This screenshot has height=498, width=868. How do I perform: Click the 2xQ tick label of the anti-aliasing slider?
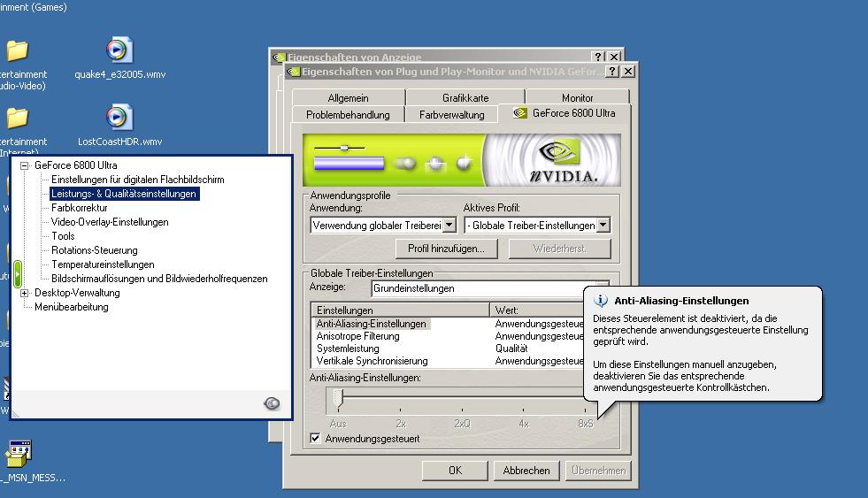tap(462, 424)
